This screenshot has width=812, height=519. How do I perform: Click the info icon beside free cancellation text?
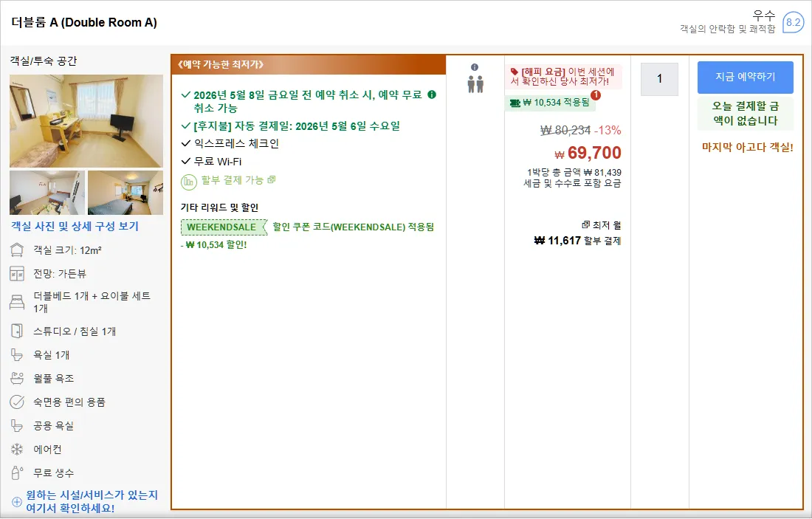(432, 94)
